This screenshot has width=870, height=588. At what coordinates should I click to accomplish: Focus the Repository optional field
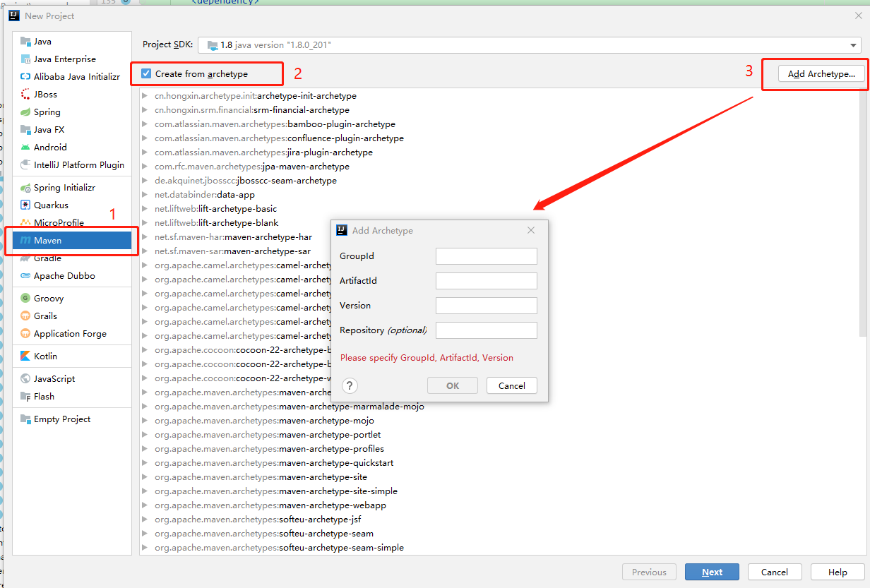487,330
